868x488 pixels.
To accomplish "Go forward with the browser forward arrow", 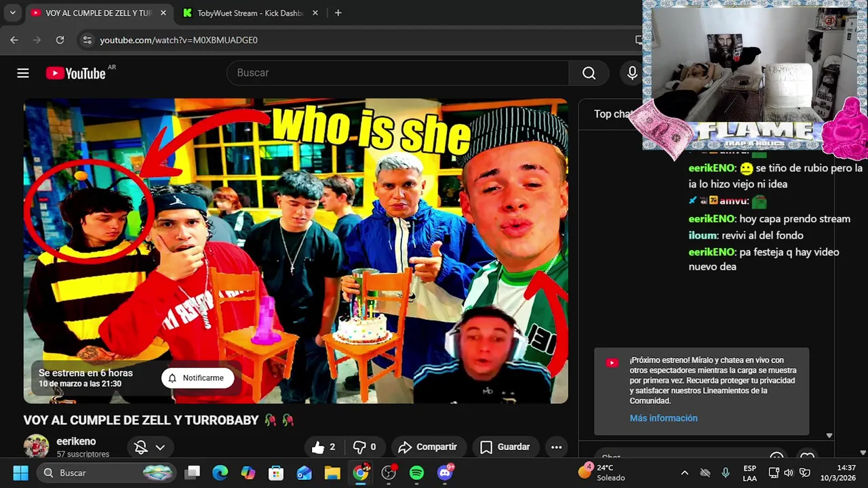I will tap(37, 40).
